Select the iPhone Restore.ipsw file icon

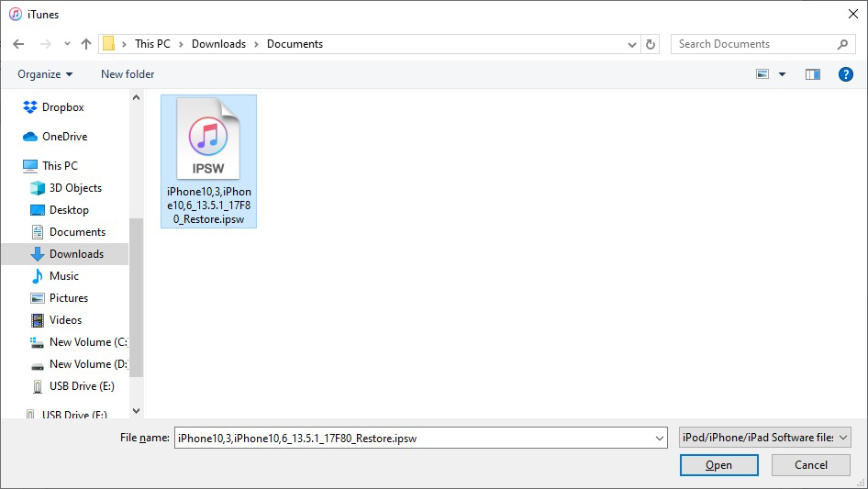coord(208,139)
